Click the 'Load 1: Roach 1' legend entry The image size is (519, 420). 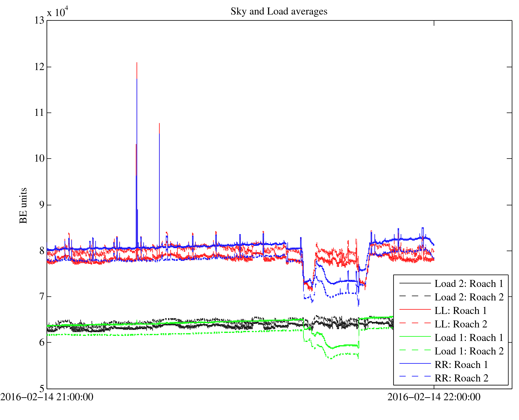[469, 338]
